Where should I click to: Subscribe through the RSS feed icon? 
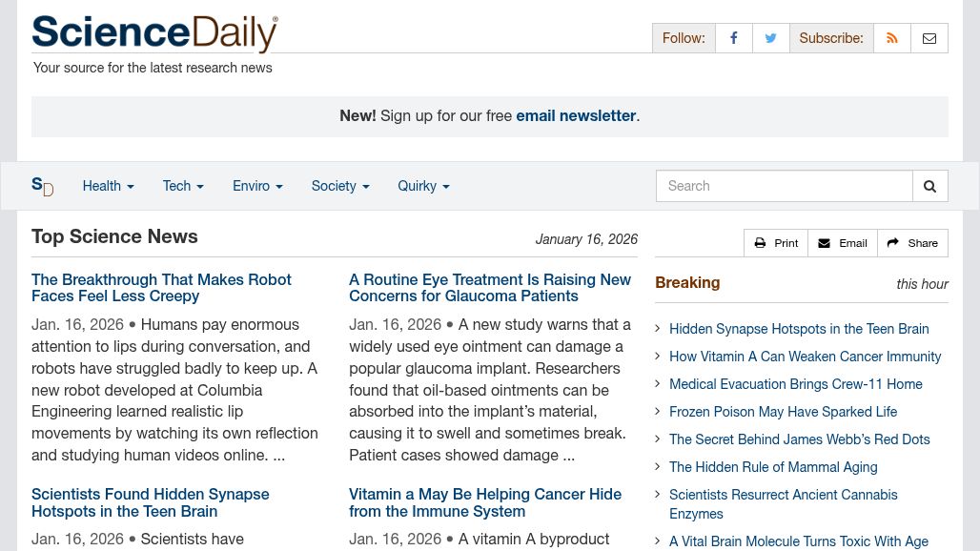892,38
